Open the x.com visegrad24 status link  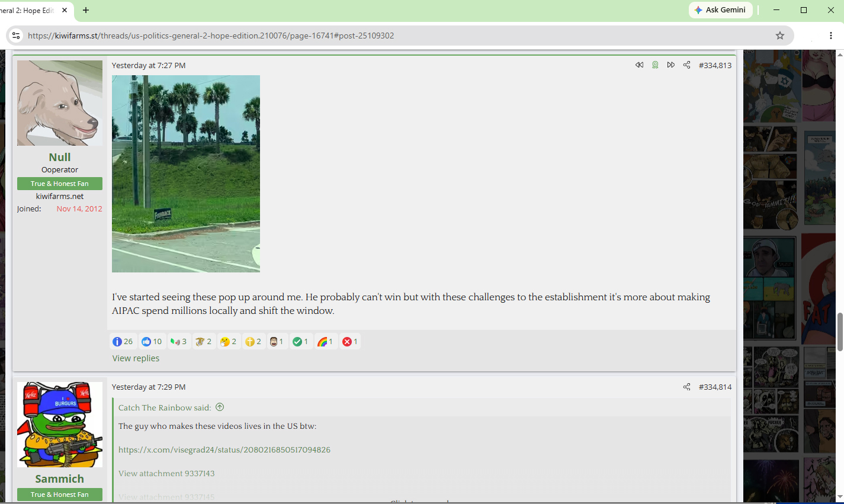(x=224, y=450)
